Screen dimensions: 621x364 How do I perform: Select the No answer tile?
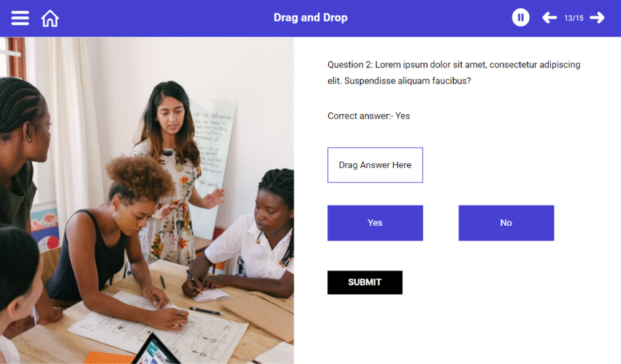pyautogui.click(x=506, y=222)
